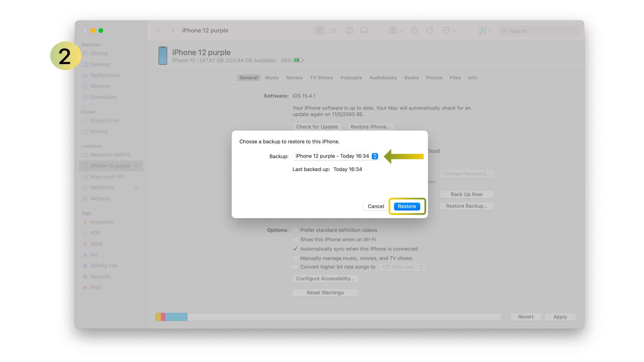Go back with the left chevron
This screenshot has width=644, height=362.
point(158,30)
